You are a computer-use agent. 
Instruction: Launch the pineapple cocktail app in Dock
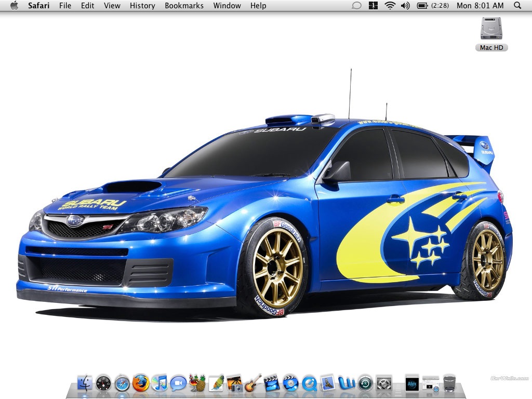coord(197,383)
